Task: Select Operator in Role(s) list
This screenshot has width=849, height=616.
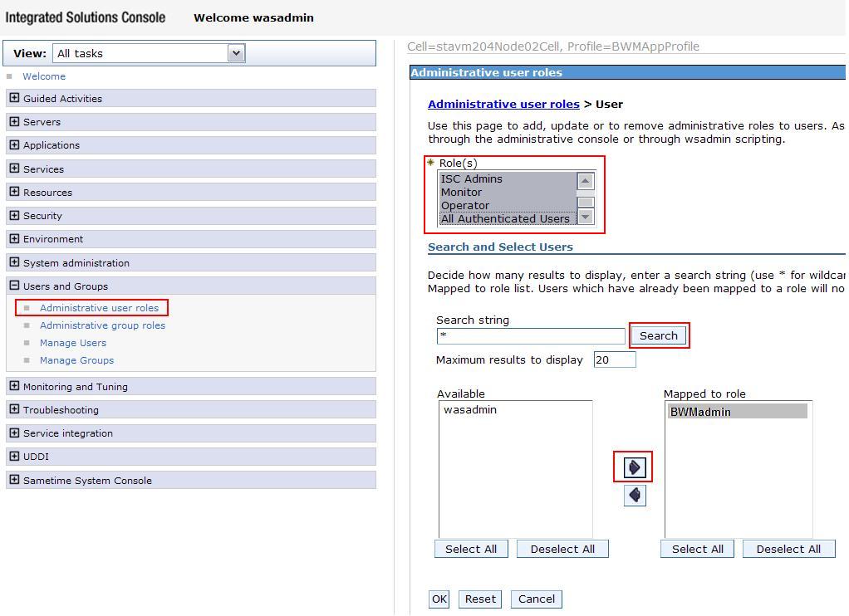Action: click(x=508, y=205)
